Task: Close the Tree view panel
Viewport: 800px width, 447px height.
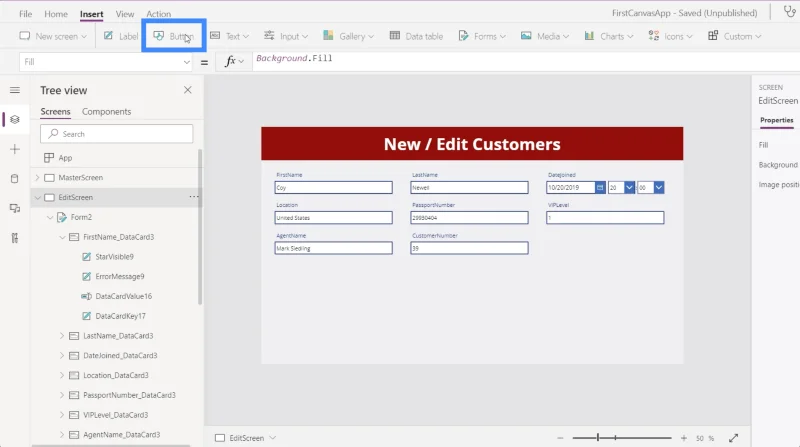Action: [x=188, y=90]
